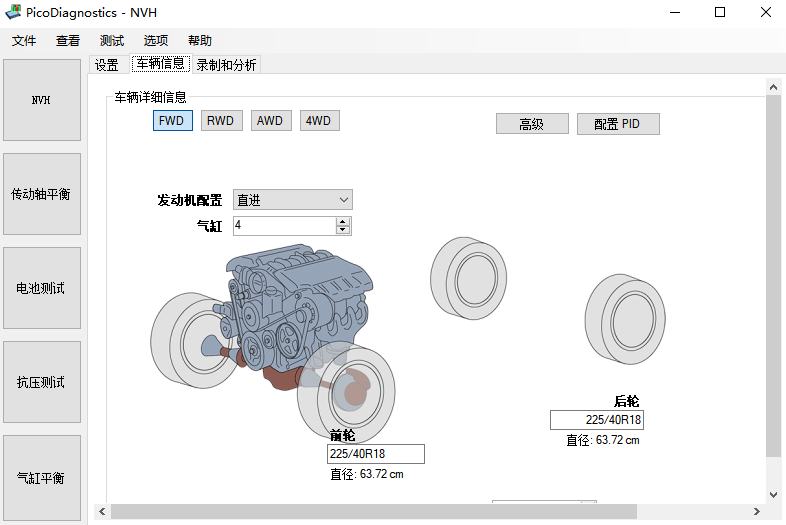Screen dimensions: 786x525
Task: Click the 后轮 tyre size field
Action: [597, 420]
